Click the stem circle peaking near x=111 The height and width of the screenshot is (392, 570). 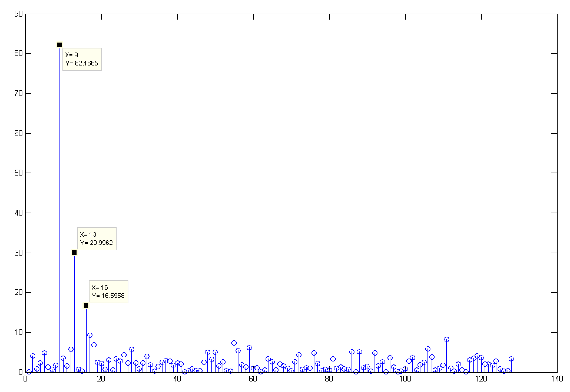pos(447,339)
